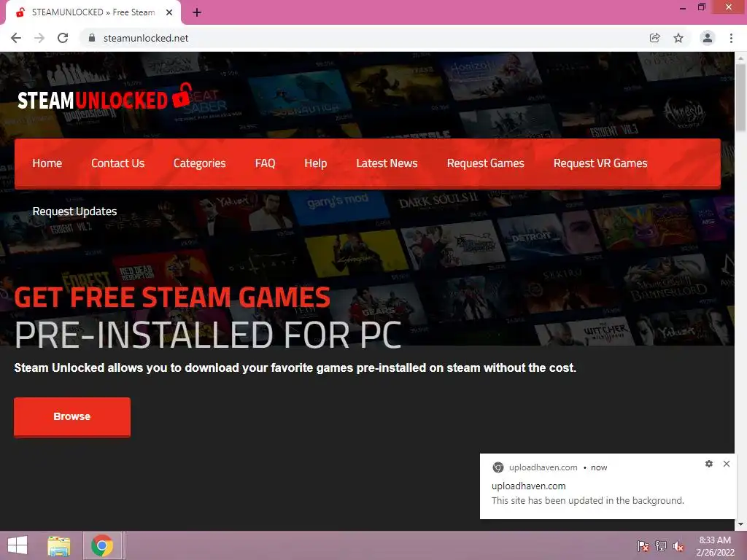The width and height of the screenshot is (747, 560).
Task: Click the GET FREE STEAM GAMES heading
Action: (172, 297)
